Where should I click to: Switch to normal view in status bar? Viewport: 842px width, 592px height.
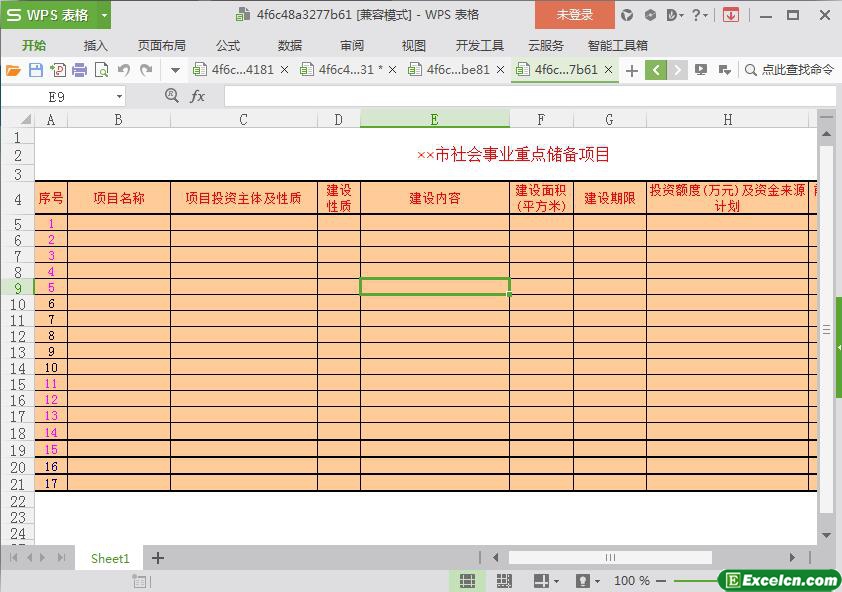467,580
